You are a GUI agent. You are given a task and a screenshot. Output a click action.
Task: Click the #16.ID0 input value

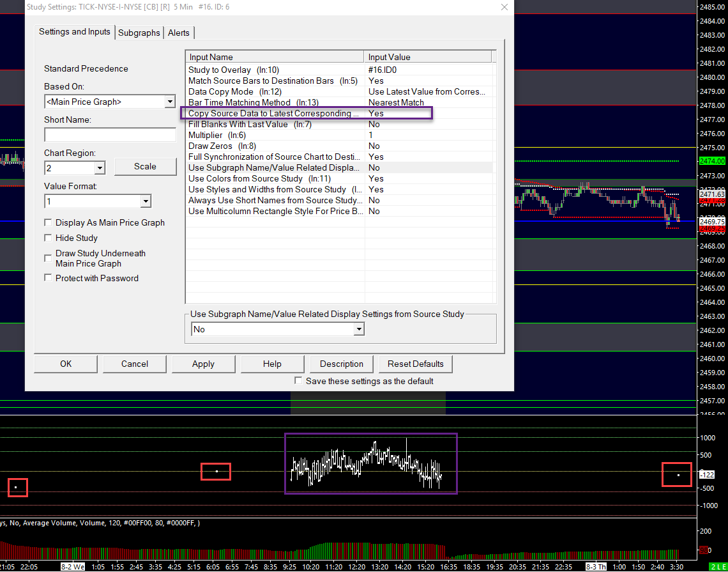pos(382,70)
